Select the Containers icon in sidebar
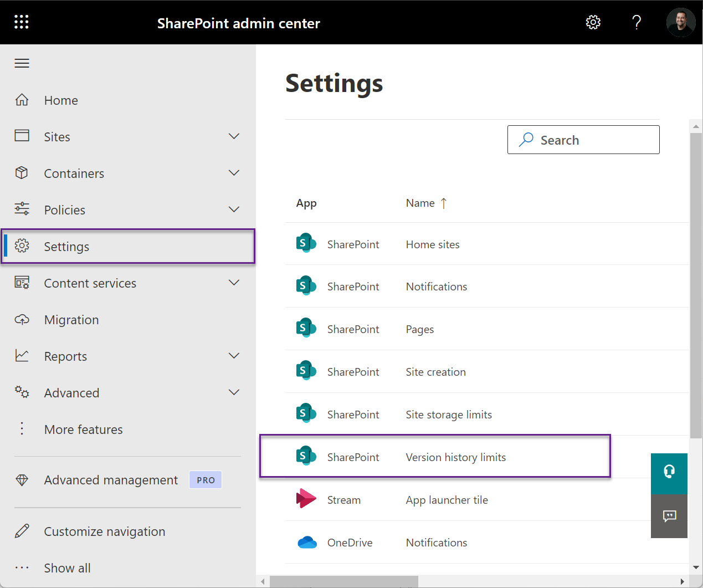Screen dimensions: 703x588 pos(22,173)
